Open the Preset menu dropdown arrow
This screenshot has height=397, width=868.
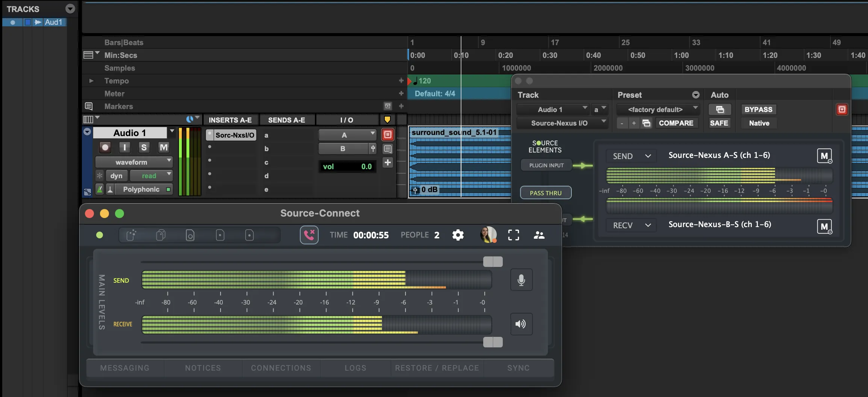696,95
